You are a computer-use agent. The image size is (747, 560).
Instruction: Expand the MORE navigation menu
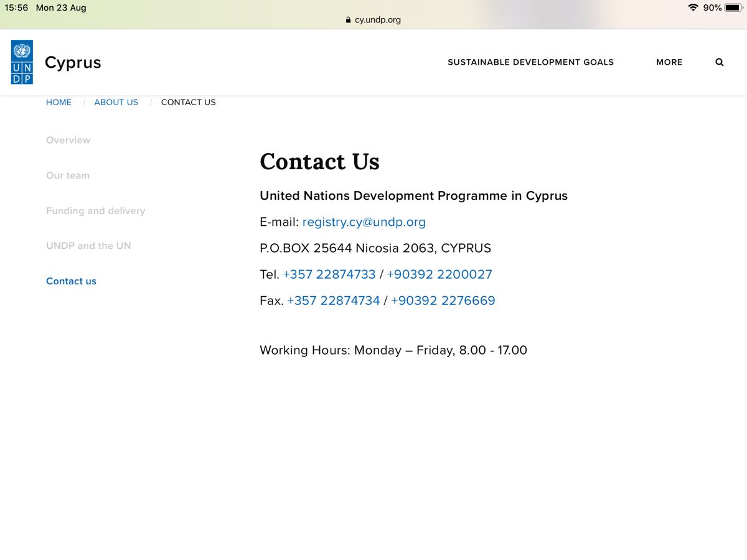tap(669, 62)
